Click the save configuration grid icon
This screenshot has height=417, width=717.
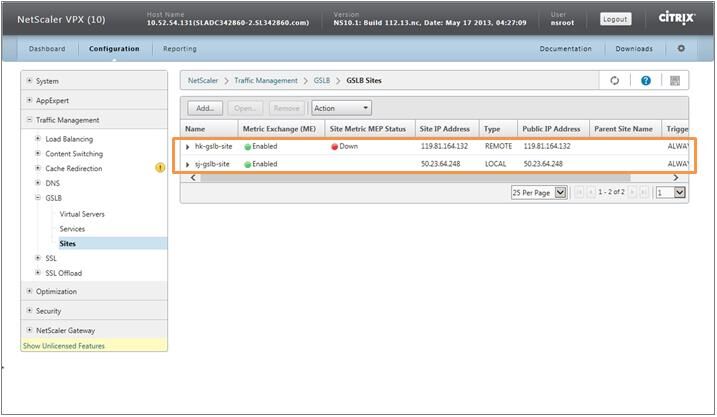click(675, 81)
